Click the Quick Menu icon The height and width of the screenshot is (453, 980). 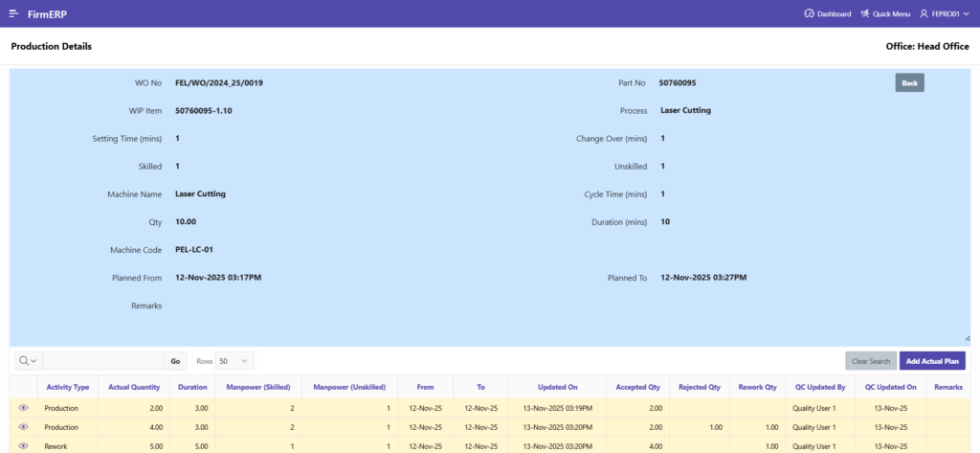click(865, 13)
